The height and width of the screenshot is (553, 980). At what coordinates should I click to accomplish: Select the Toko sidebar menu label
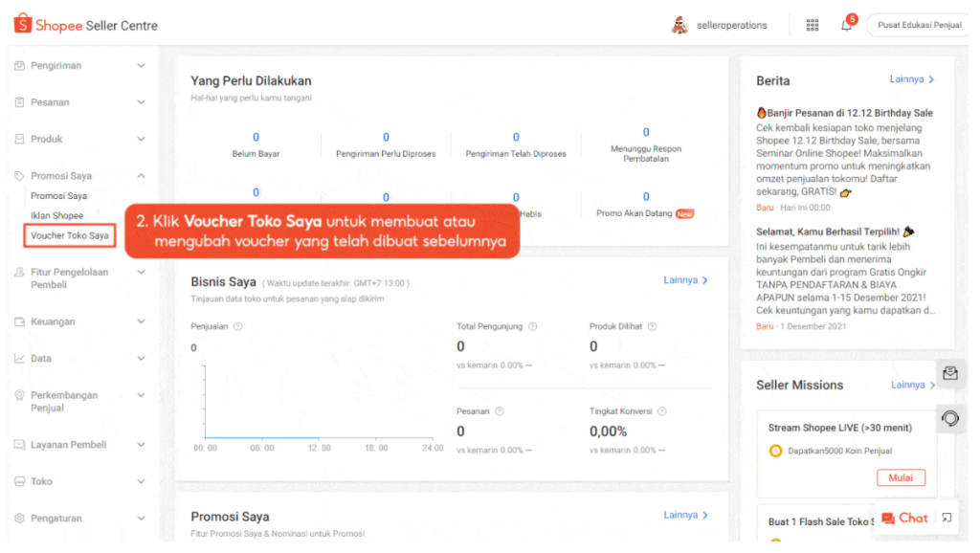(41, 482)
